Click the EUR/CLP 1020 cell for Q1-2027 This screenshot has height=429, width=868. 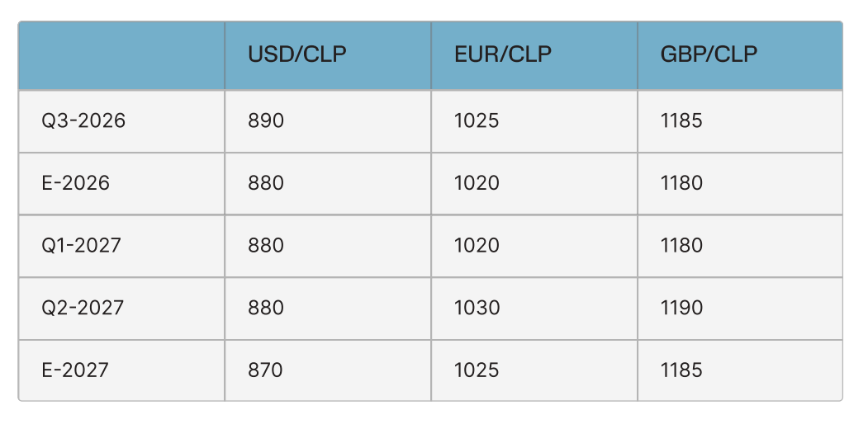[x=534, y=246]
